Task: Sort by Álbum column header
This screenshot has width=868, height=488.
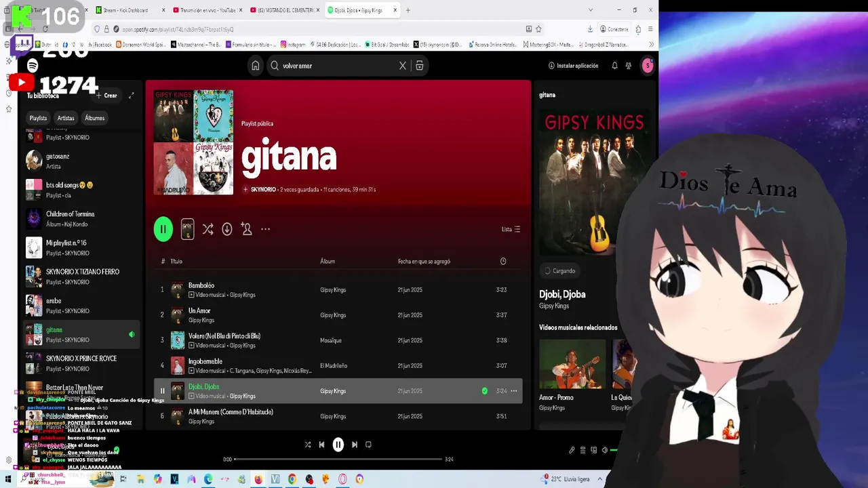Action: [328, 261]
